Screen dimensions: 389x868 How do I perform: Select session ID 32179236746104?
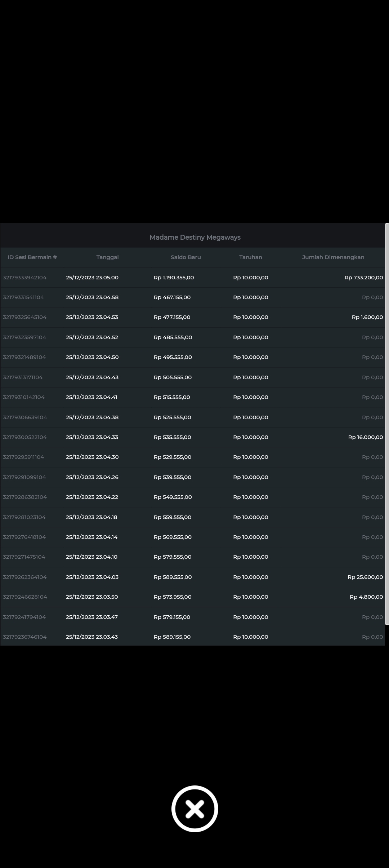coord(24,637)
